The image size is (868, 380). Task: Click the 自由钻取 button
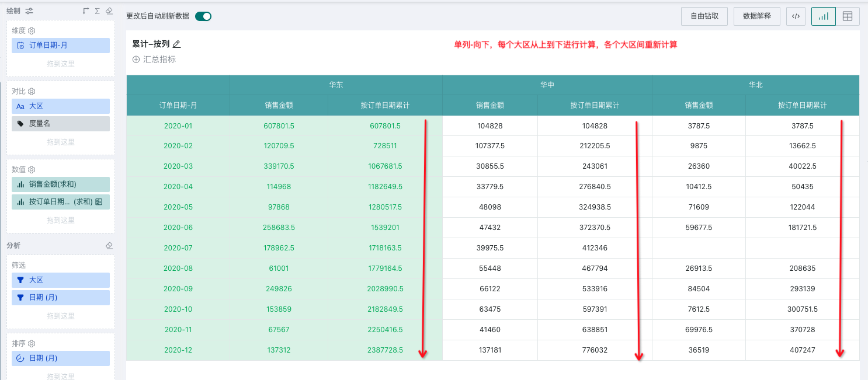(704, 16)
